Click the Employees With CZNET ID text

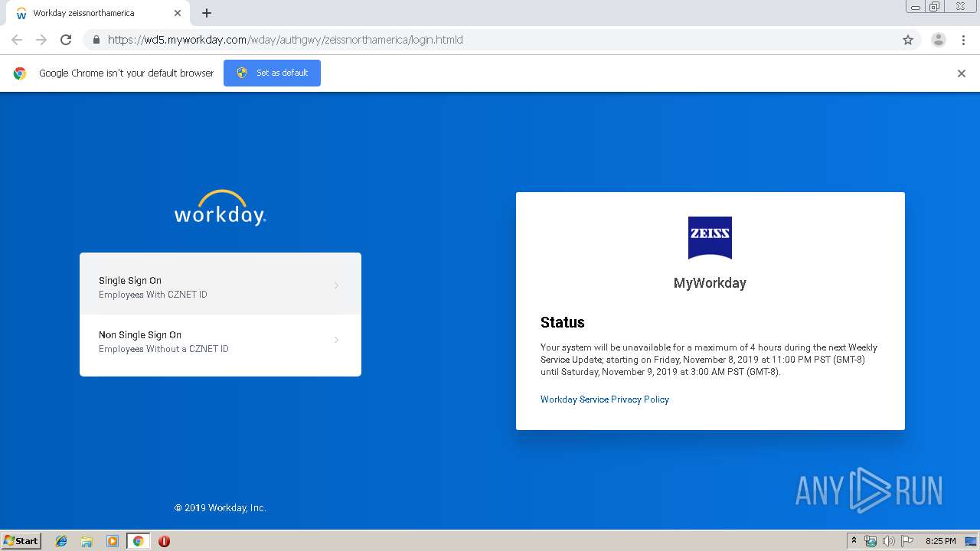pyautogui.click(x=153, y=295)
